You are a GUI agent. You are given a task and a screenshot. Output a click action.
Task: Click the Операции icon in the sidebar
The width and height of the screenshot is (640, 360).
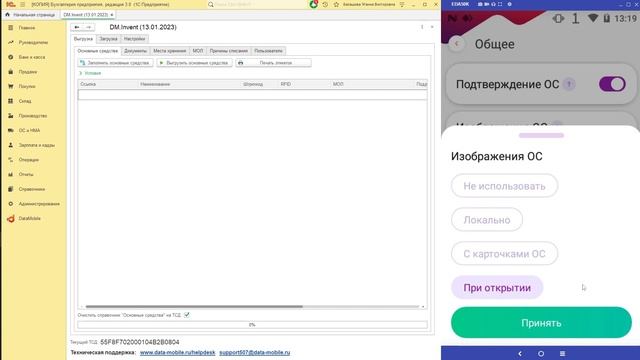(11, 160)
